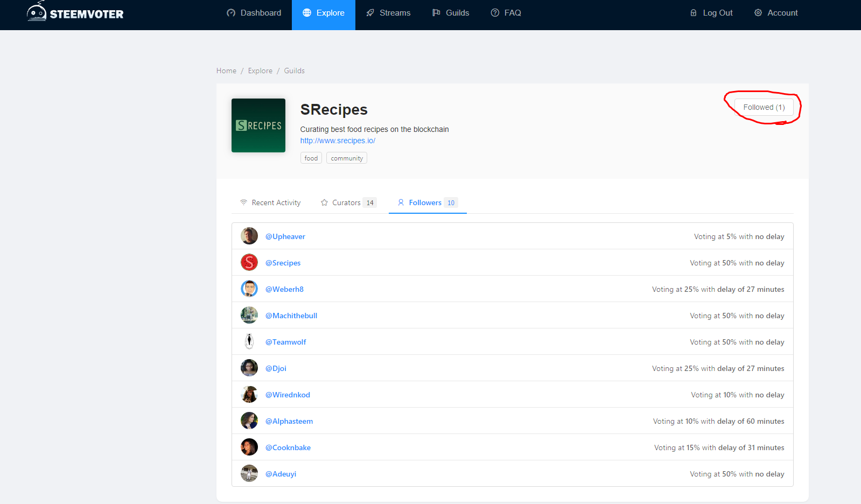Click the Followers count badge 10
The image size is (861, 504).
(x=451, y=202)
